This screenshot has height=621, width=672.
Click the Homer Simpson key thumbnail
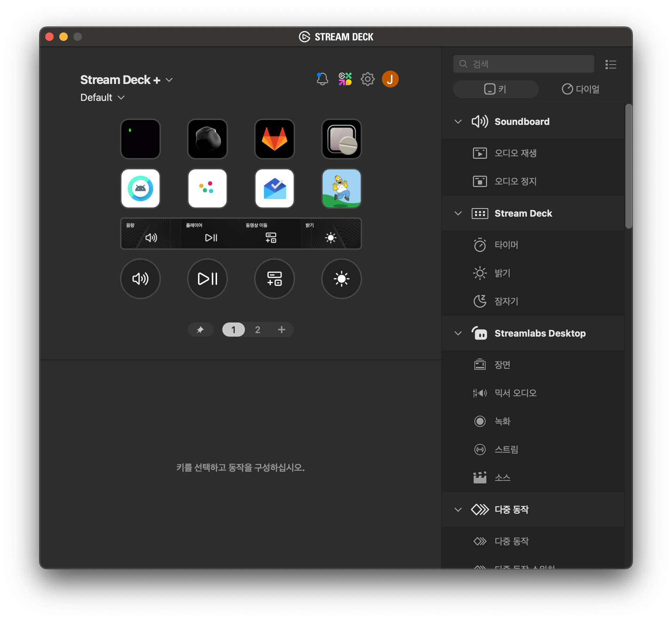coord(341,188)
